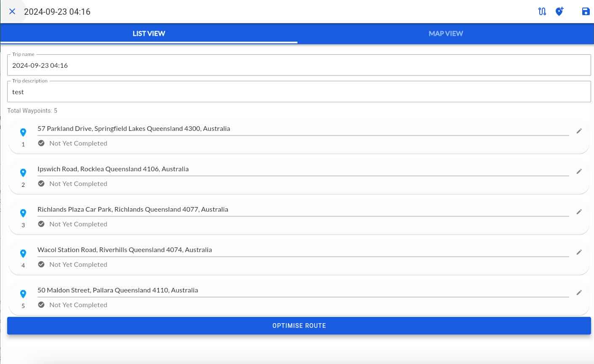Screen dimensions: 594x364
Task: Click Not Yet Completed text under 50 Maldon Street
Action: coord(78,305)
